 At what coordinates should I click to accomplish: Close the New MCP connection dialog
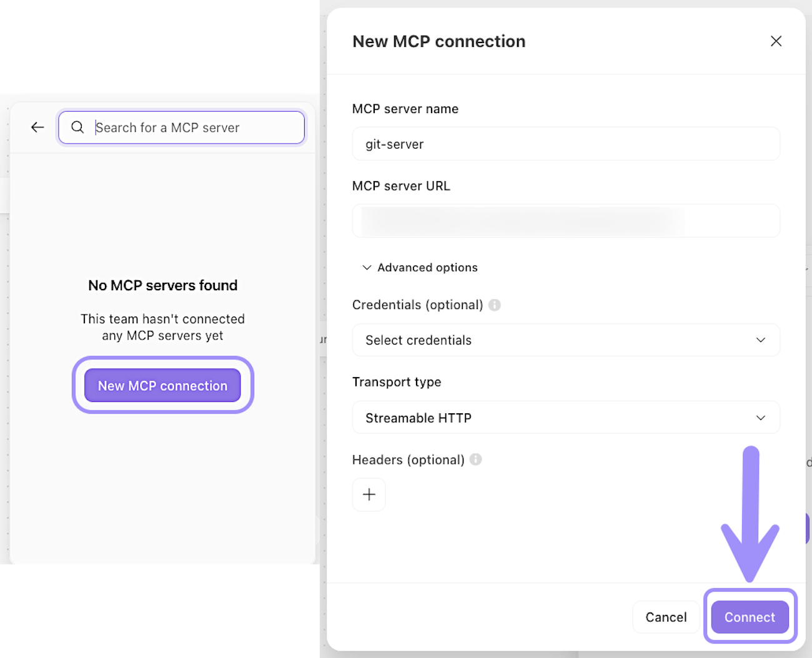(776, 41)
